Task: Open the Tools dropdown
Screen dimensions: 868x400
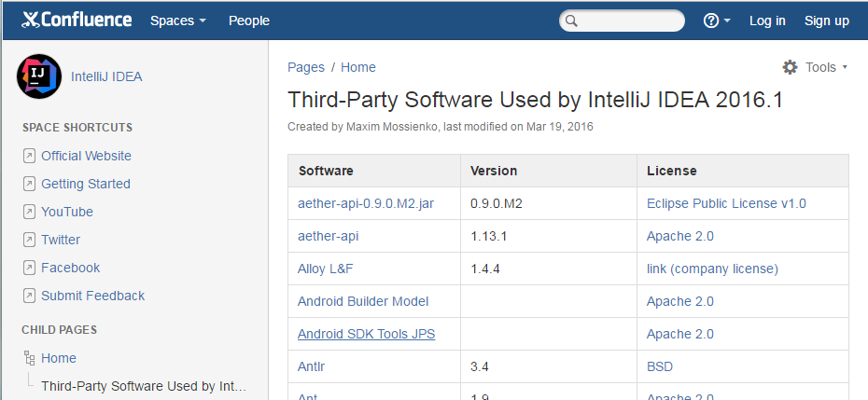Action: point(826,67)
